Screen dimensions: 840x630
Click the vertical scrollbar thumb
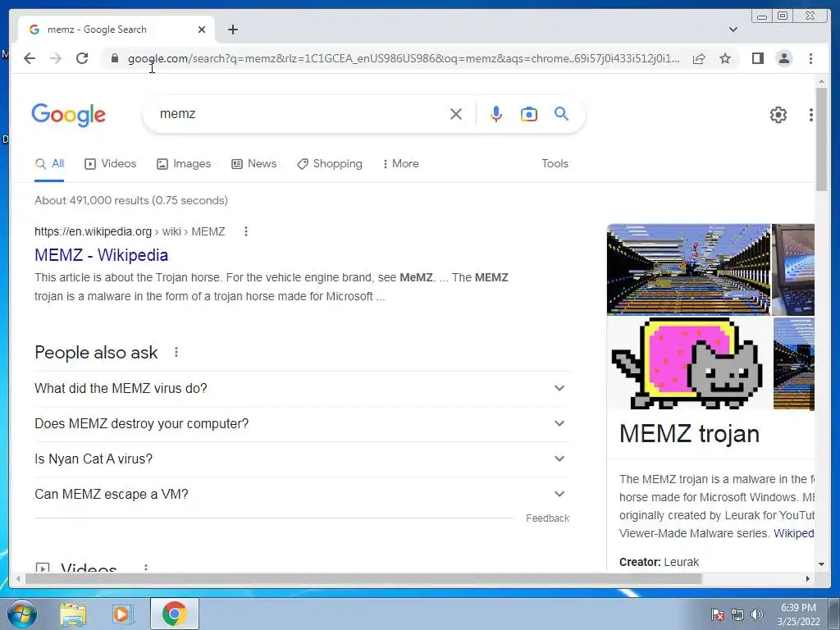coord(820,139)
